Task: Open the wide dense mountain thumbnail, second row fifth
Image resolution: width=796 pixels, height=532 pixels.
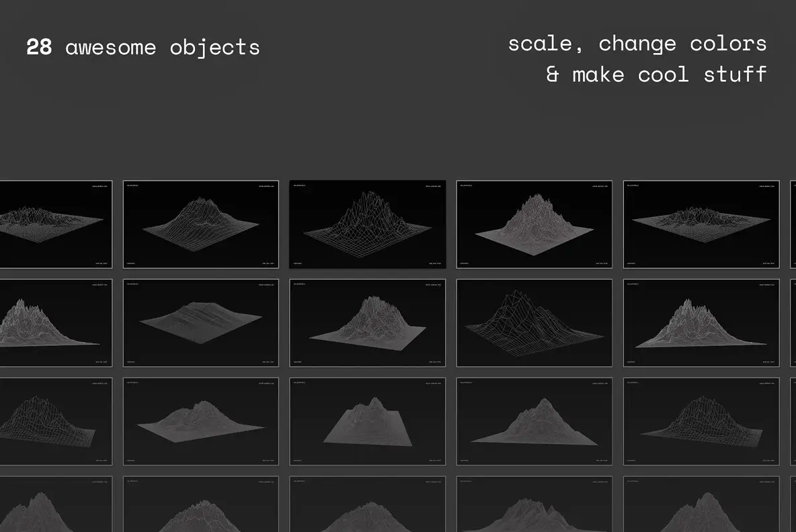Action: tap(701, 322)
